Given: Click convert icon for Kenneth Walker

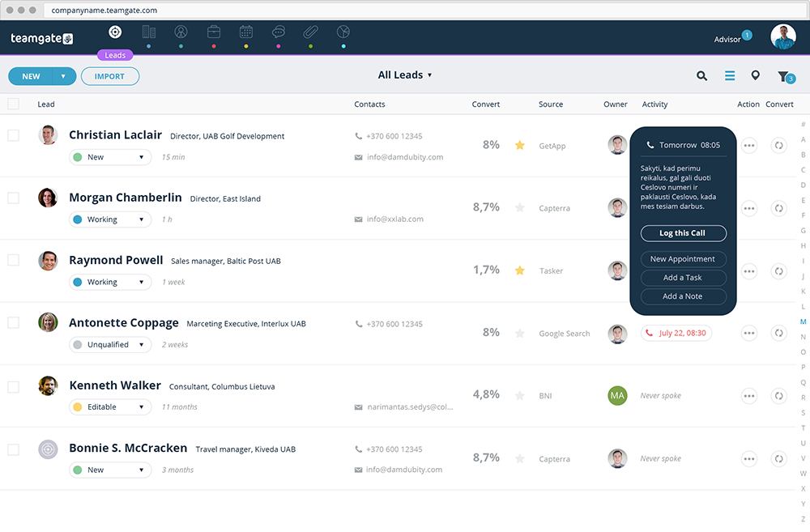Looking at the screenshot, I should [x=778, y=396].
